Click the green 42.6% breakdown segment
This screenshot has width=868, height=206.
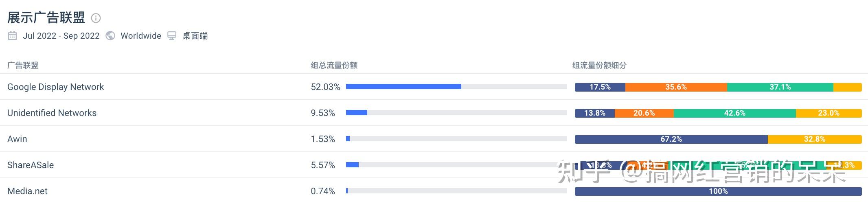pos(734,113)
